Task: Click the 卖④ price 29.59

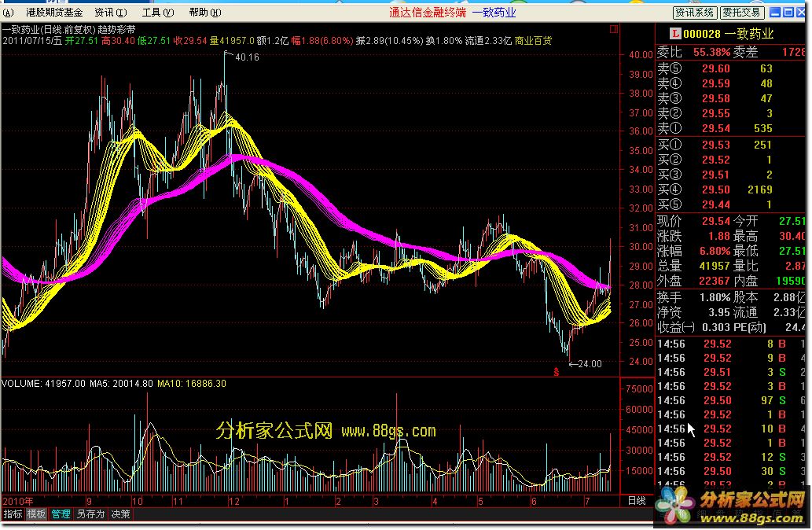Action: click(x=715, y=83)
